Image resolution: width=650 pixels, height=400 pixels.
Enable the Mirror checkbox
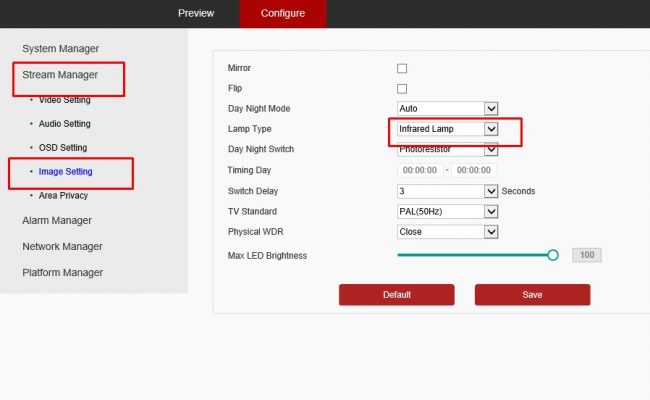[x=402, y=68]
